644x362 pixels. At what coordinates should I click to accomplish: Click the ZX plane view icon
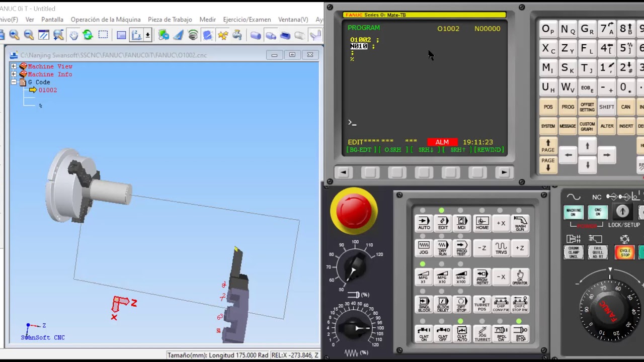pyautogui.click(x=136, y=35)
